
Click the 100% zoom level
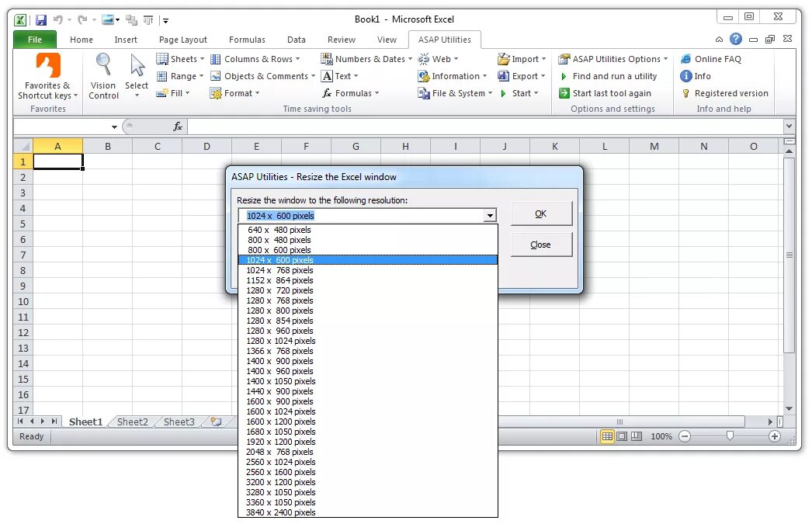[661, 436]
